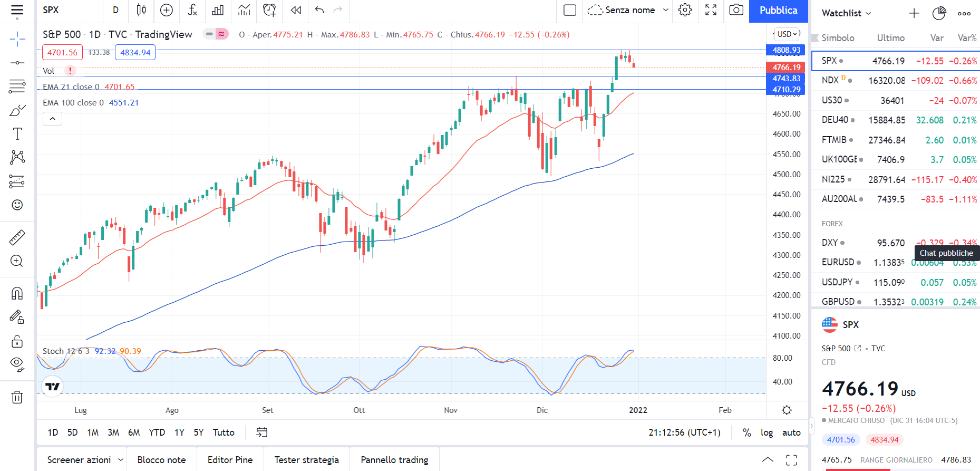Select the DEU40 watchlist row
Screen dimensions: 980x471
point(896,120)
